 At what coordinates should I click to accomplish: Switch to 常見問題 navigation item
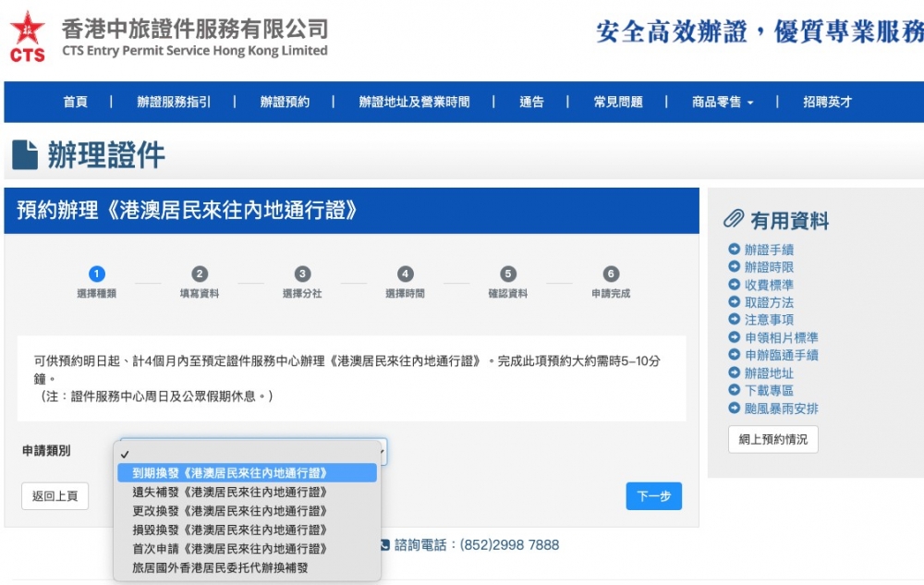click(x=617, y=103)
